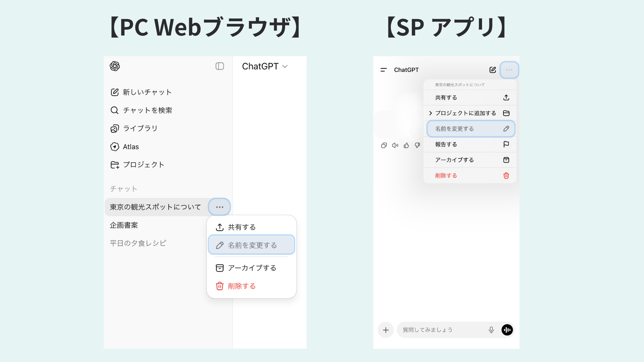Click the プロジェクト folder icon
Screen dimensions: 644x362
point(114,165)
